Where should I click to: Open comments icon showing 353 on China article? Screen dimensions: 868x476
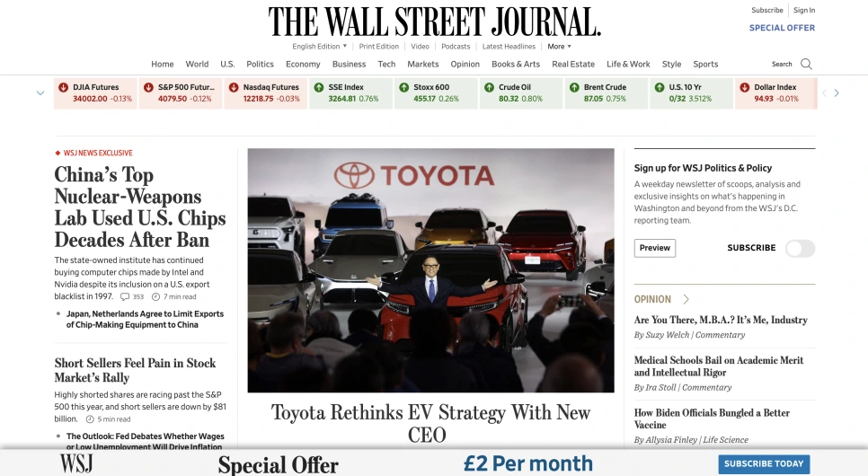tap(125, 296)
